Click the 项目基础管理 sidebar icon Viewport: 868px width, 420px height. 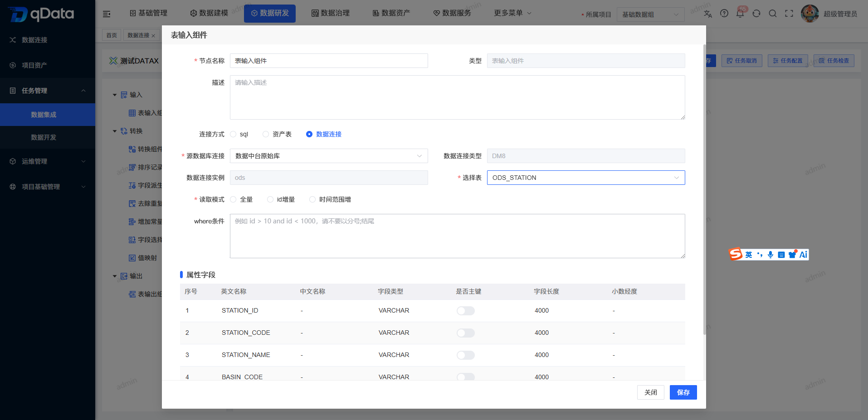[x=13, y=187]
